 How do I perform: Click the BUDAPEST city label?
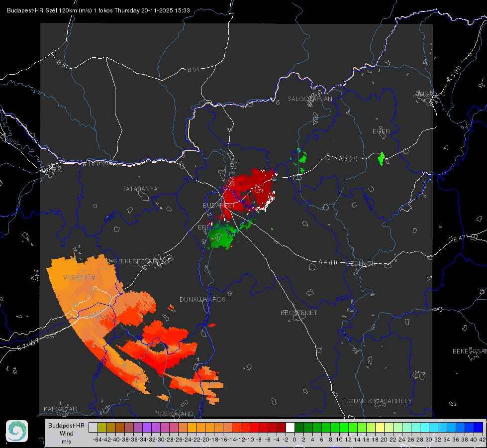tap(219, 206)
